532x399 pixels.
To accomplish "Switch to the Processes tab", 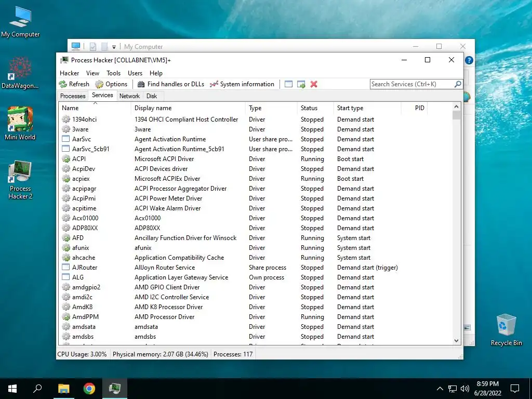I will click(73, 96).
